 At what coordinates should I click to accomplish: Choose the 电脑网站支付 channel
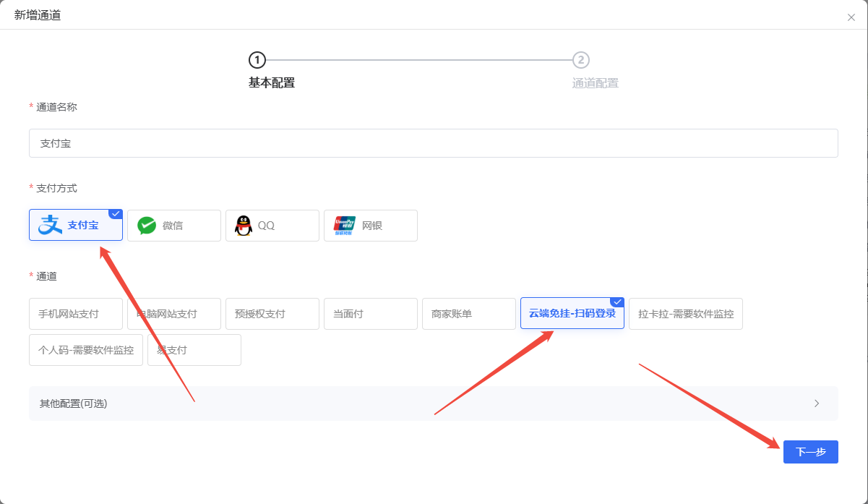173,314
